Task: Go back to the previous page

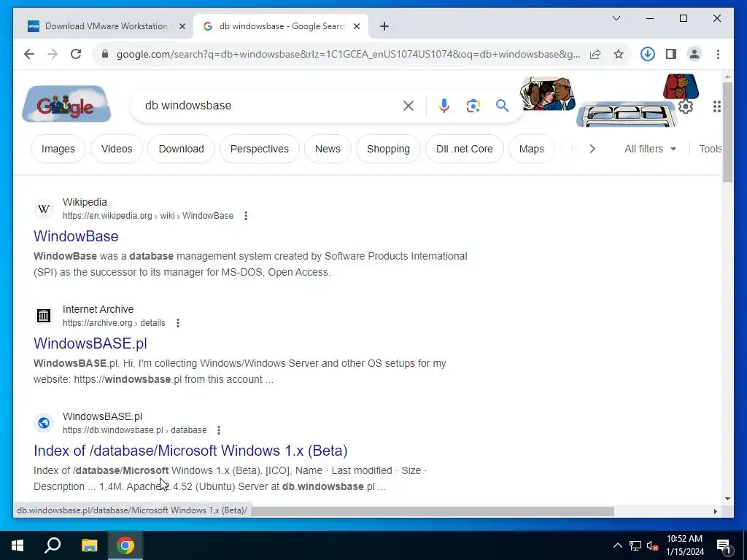Action: pyautogui.click(x=29, y=54)
